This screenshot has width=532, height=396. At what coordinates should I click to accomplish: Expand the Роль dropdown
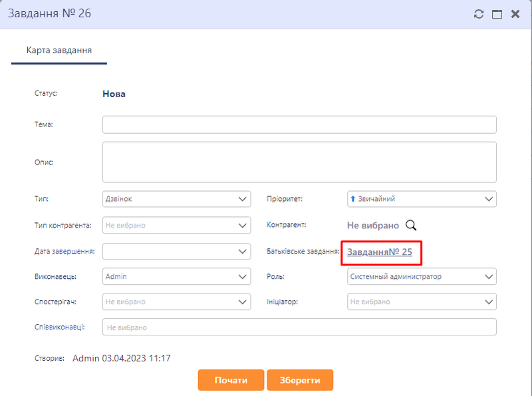[422, 276]
